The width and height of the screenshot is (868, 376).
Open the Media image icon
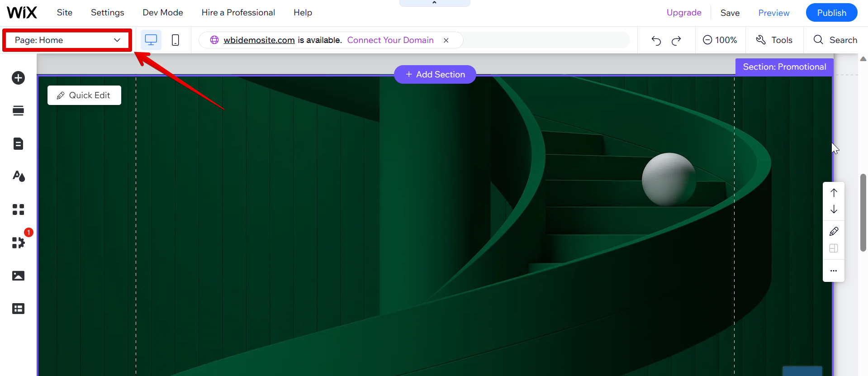click(18, 276)
